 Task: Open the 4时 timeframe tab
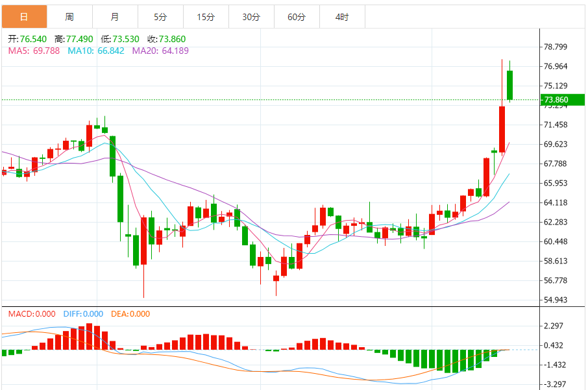point(342,17)
